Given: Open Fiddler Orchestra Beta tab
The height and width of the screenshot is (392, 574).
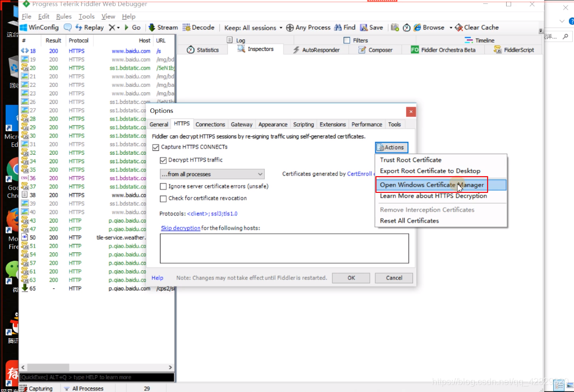Looking at the screenshot, I should (443, 50).
